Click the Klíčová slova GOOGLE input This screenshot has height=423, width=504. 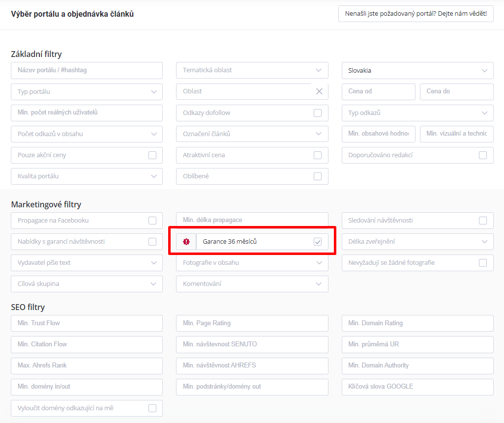click(x=417, y=387)
